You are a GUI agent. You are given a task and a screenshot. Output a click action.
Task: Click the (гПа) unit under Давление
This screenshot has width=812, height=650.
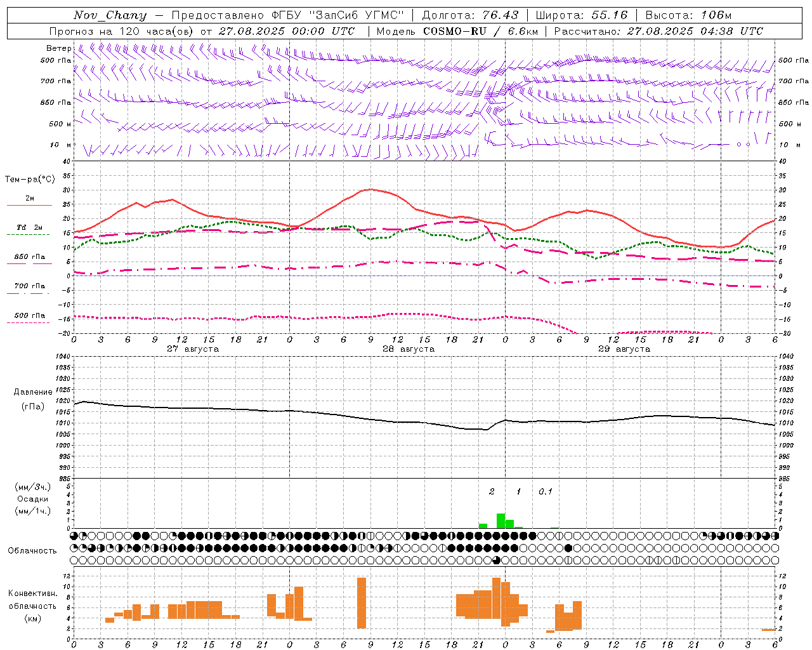pyautogui.click(x=33, y=406)
